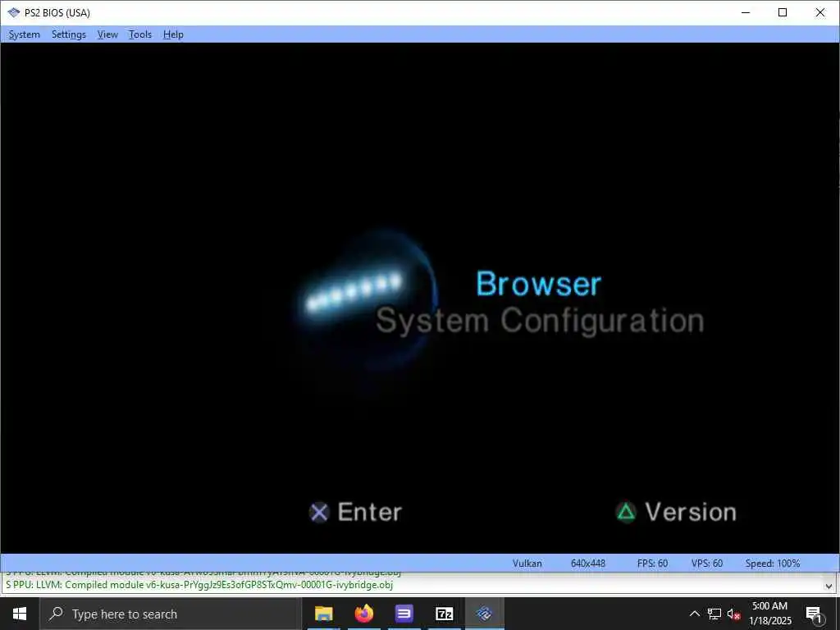Click the PS2 BIOS window title icon
The width and height of the screenshot is (840, 630).
pos(13,12)
